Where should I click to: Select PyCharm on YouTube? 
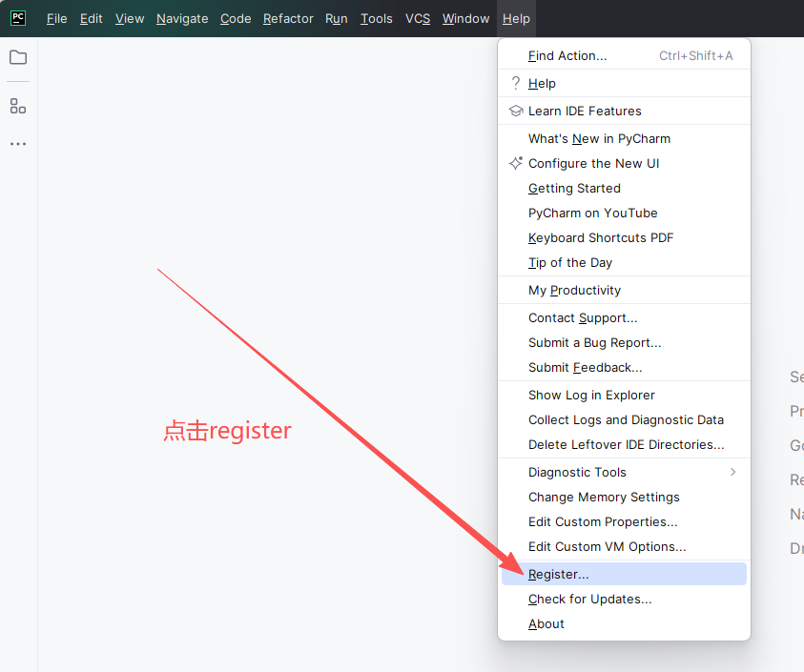pyautogui.click(x=624, y=213)
